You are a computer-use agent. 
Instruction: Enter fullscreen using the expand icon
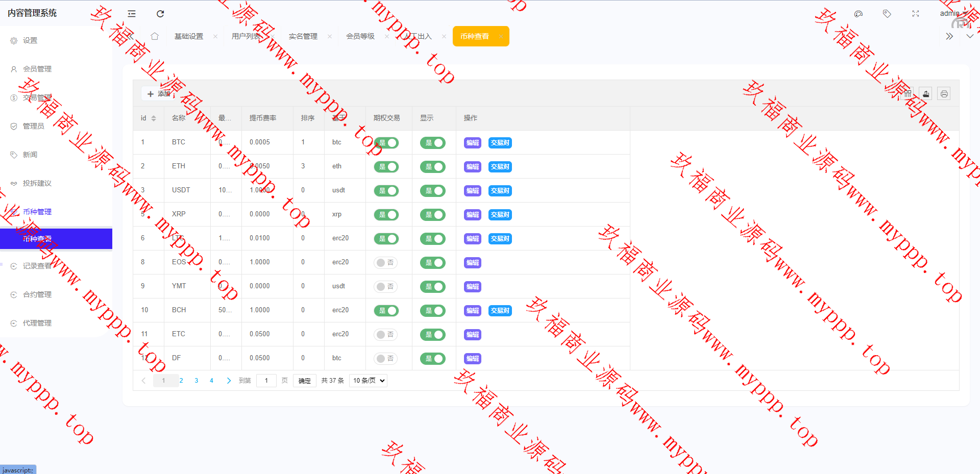[916, 14]
